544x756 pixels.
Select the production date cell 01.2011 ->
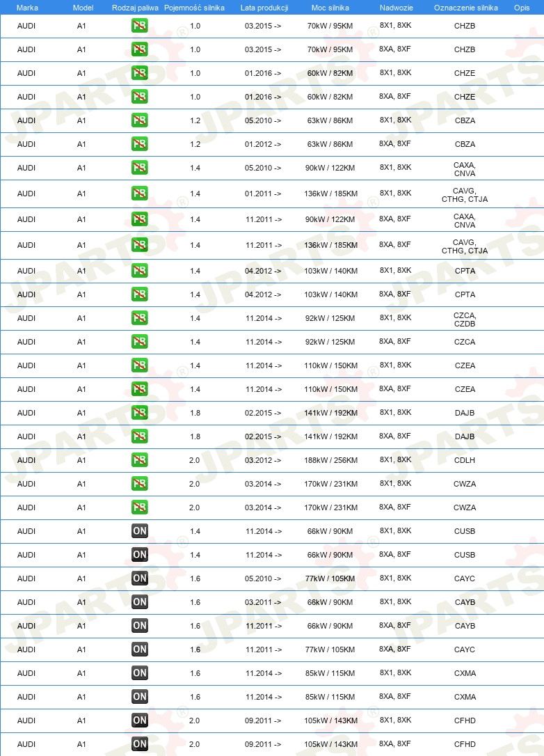[x=262, y=194]
